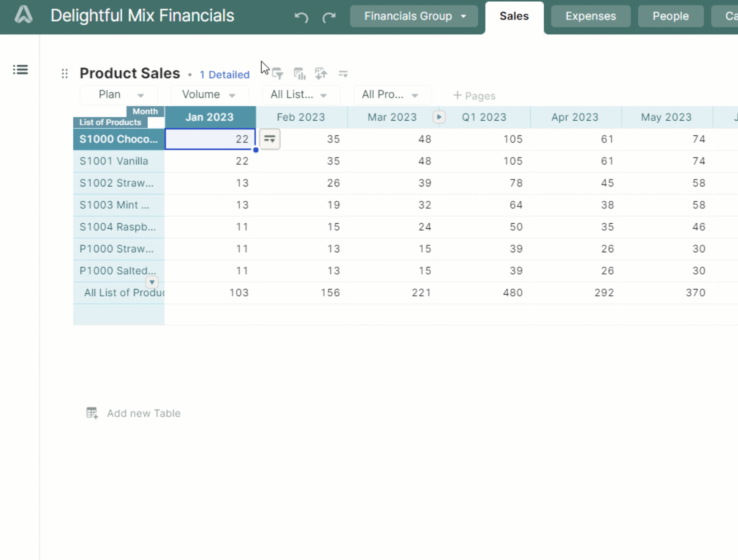Open the outline list sidebar icon
The image size is (738, 560).
[x=20, y=70]
